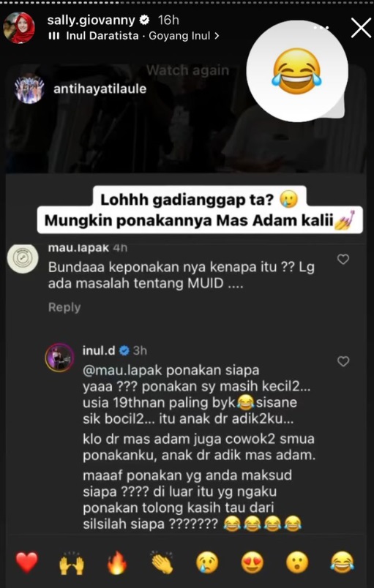The width and height of the screenshot is (374, 588).
Task: Open antihayatilaule's profile avatar
Action: tap(29, 89)
